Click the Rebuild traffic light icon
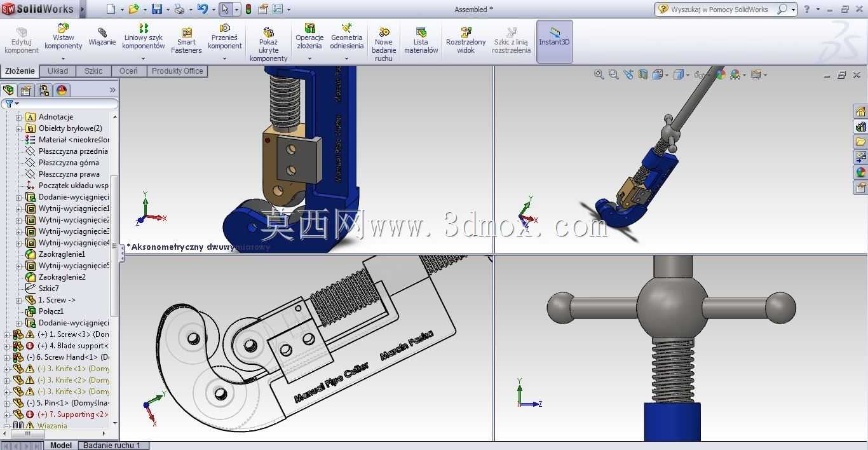The image size is (868, 450). (248, 9)
